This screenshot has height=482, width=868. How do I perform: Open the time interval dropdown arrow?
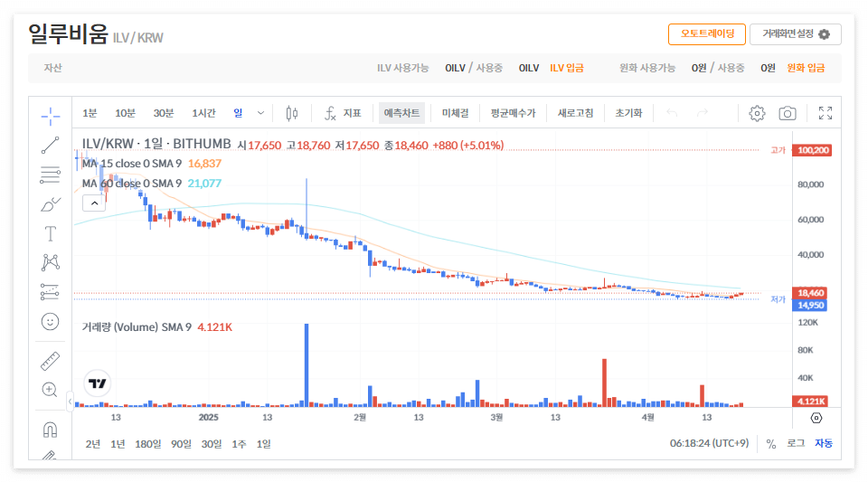[x=260, y=113]
